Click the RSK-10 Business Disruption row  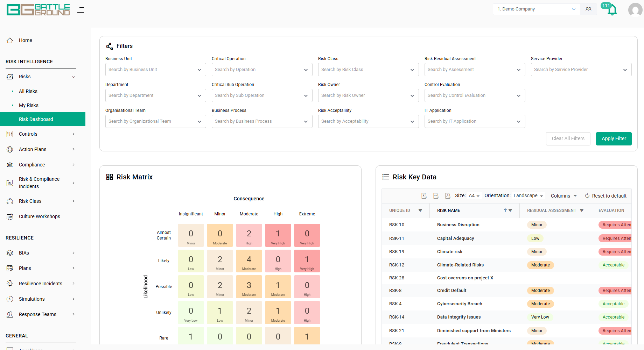[x=506, y=225]
